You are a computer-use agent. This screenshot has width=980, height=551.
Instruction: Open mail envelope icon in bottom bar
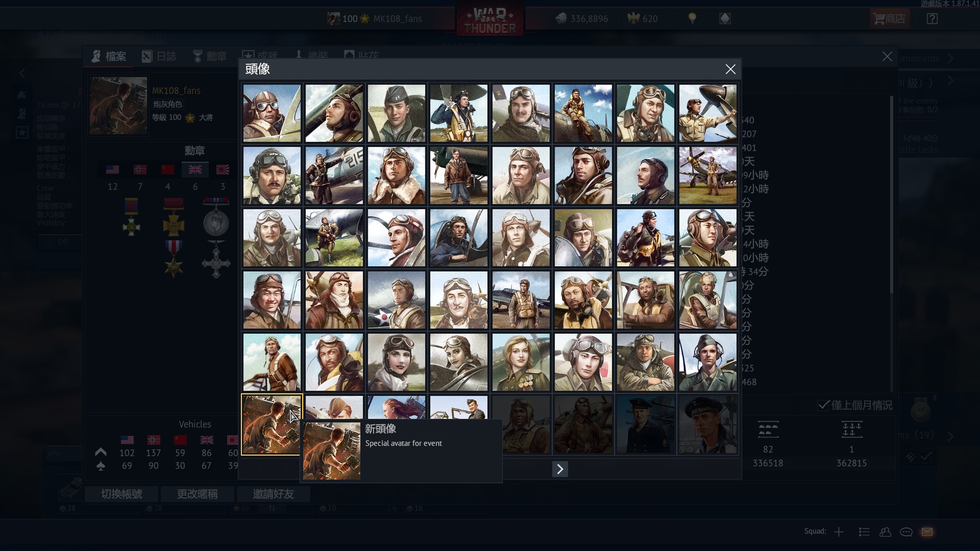click(927, 532)
